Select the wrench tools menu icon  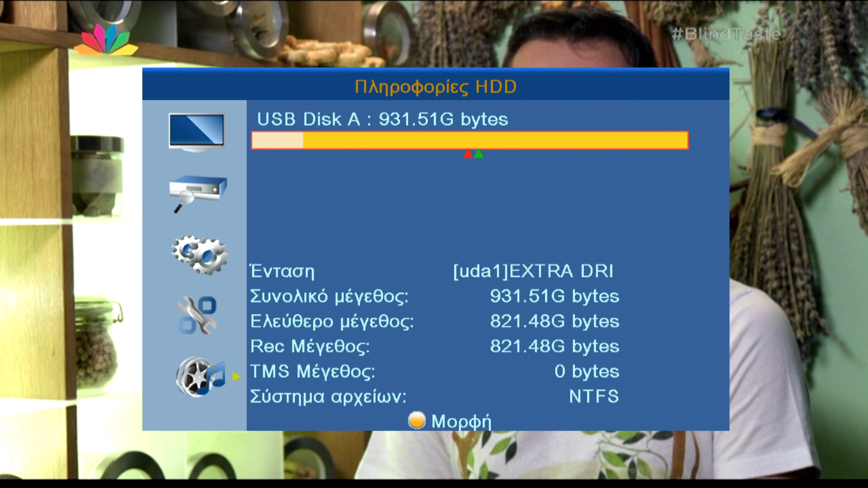197,315
